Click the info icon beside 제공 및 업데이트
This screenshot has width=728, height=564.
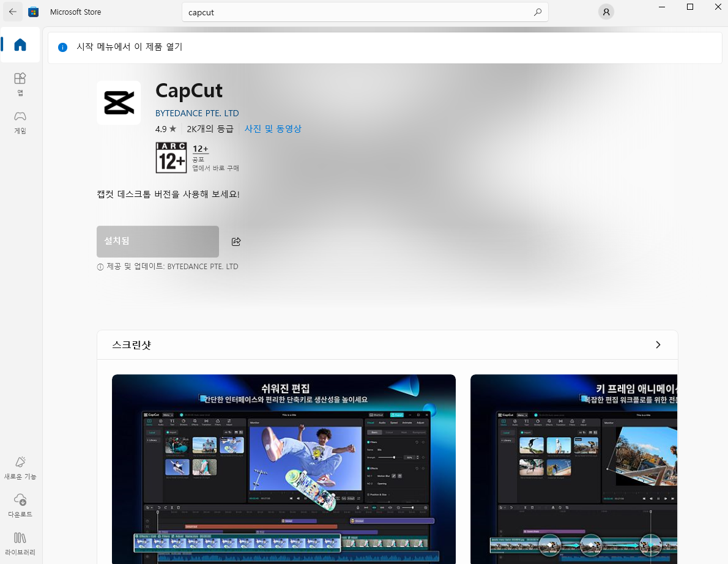pyautogui.click(x=100, y=267)
